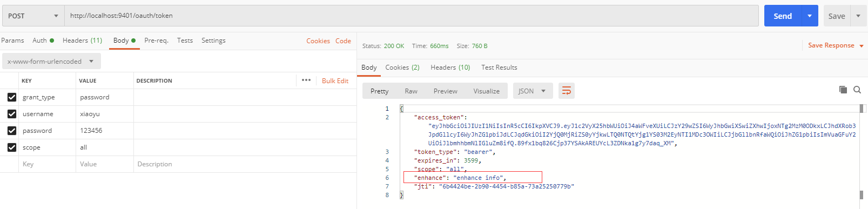Click the Save button
Viewport: 868px width, 209px height.
(837, 16)
